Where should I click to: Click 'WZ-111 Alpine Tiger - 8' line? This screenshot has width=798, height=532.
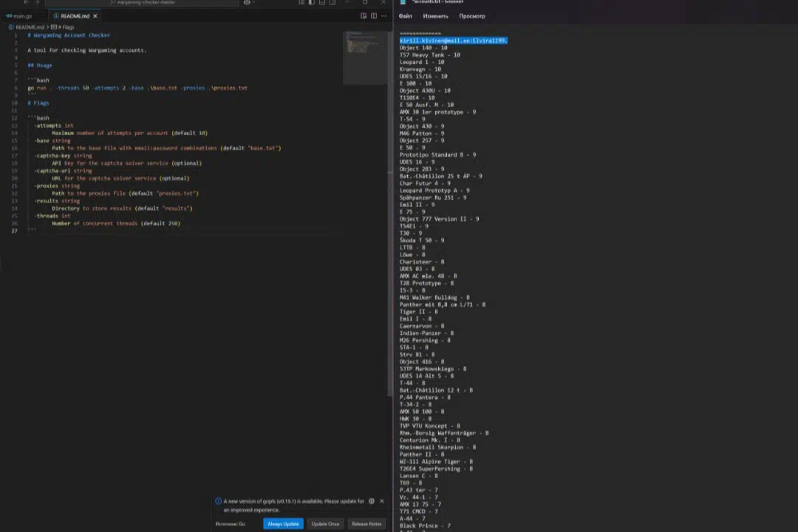tap(436, 462)
